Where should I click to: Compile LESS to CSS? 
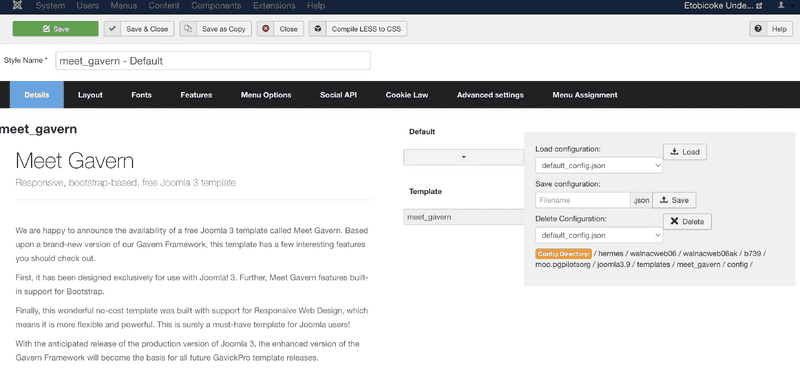[358, 29]
